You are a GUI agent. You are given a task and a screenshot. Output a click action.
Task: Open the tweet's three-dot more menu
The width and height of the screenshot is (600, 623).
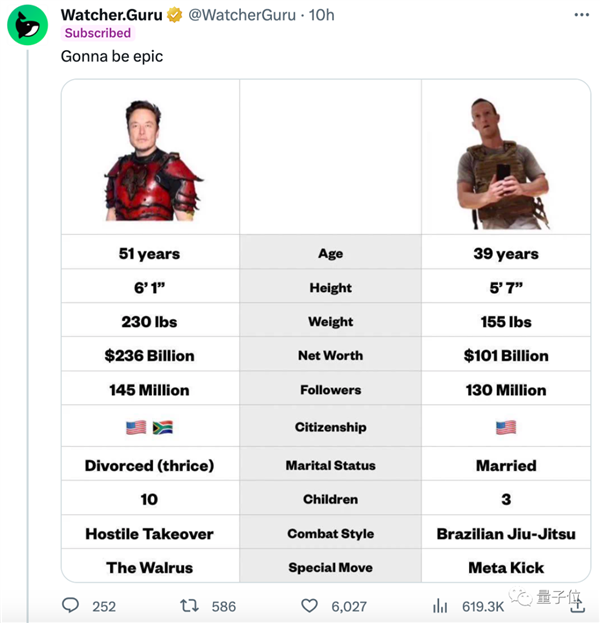(582, 15)
